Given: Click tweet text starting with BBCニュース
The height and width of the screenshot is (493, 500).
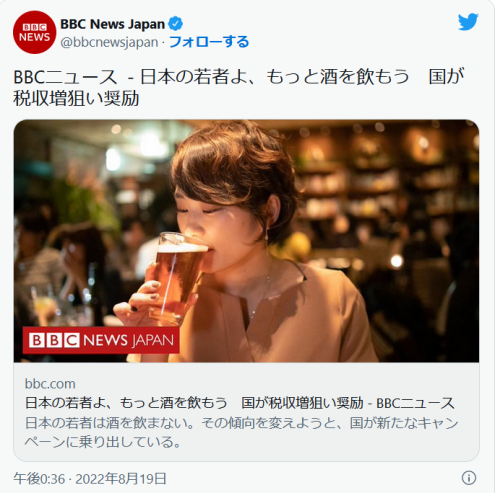Looking at the screenshot, I should point(238,77).
